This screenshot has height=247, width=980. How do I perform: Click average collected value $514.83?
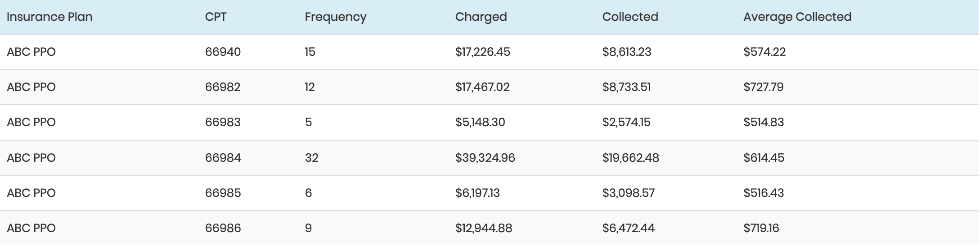(x=763, y=123)
